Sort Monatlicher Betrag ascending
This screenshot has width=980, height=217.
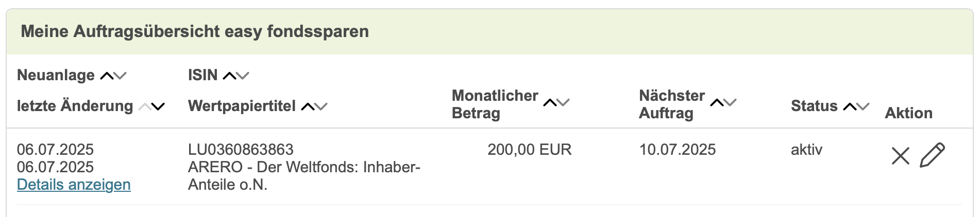pos(550,103)
